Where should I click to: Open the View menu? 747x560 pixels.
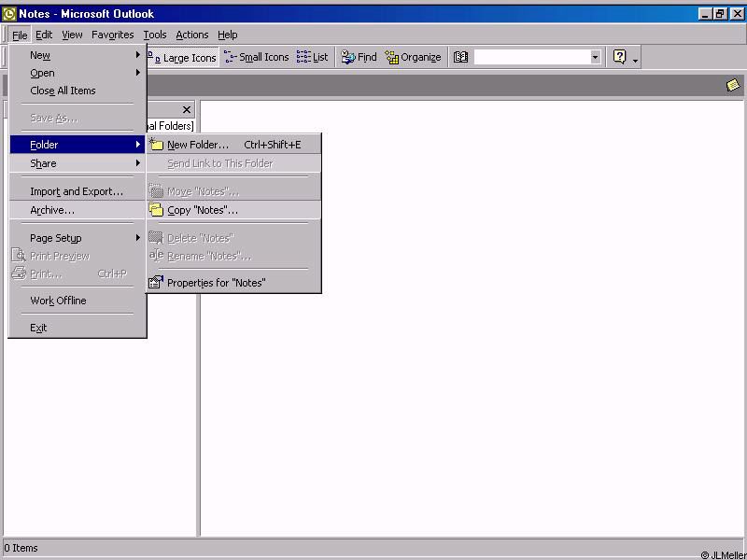[x=72, y=35]
